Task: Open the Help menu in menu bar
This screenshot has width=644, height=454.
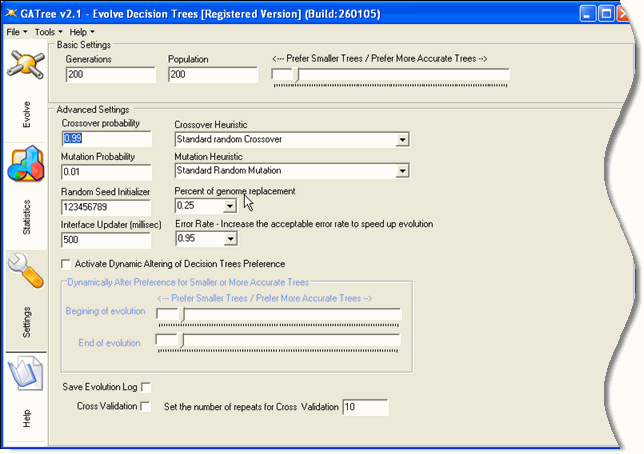Action: click(x=81, y=32)
